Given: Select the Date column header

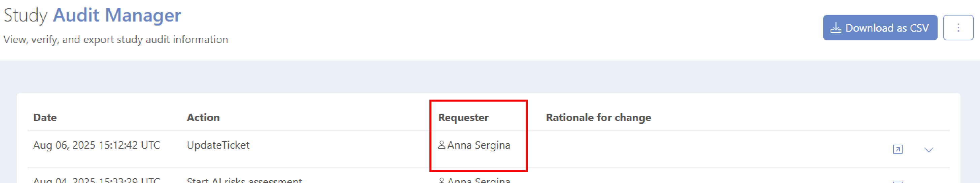Looking at the screenshot, I should [x=45, y=117].
